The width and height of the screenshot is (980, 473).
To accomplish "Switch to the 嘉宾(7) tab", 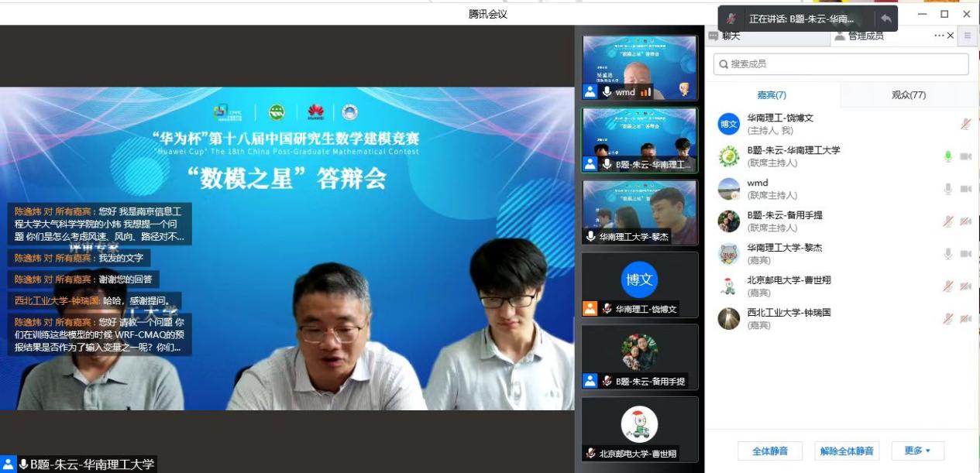I will (x=772, y=95).
